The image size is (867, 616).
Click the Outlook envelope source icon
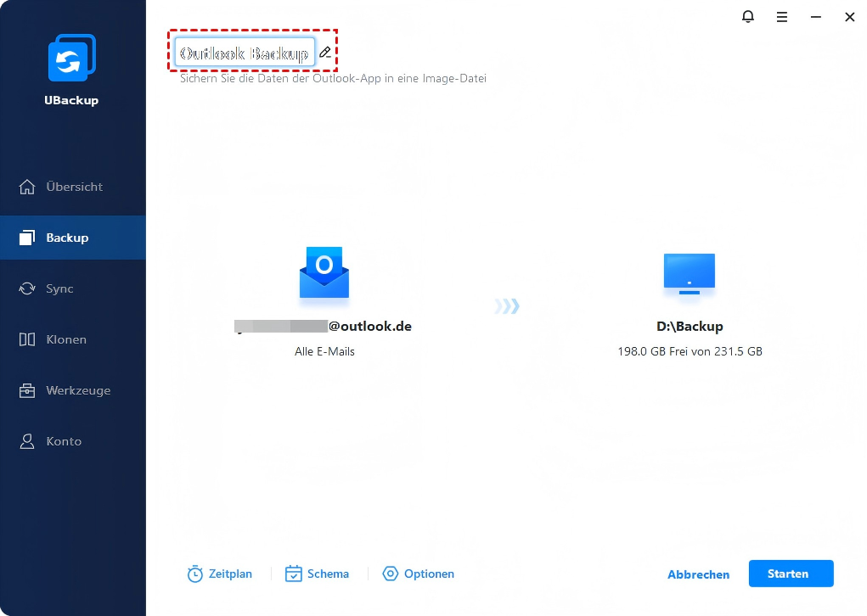[324, 273]
